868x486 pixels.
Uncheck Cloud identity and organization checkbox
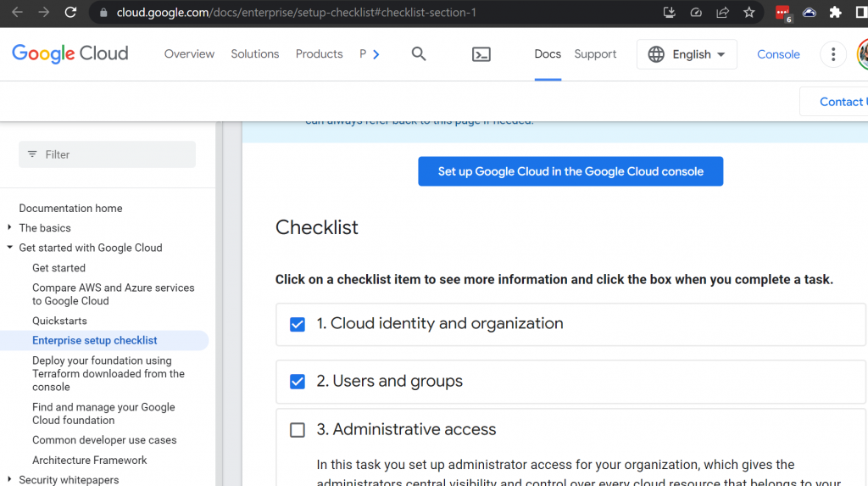click(298, 324)
